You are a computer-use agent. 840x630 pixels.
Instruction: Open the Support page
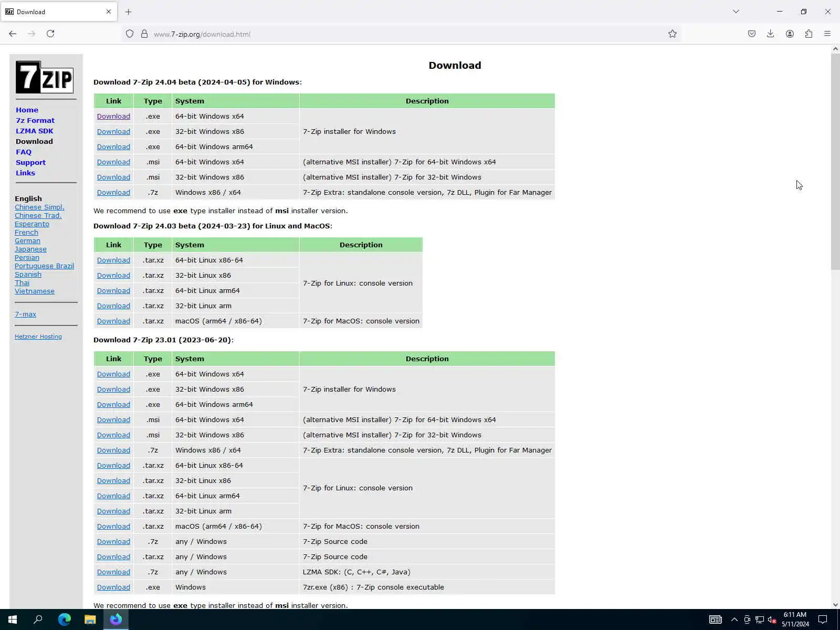(30, 162)
